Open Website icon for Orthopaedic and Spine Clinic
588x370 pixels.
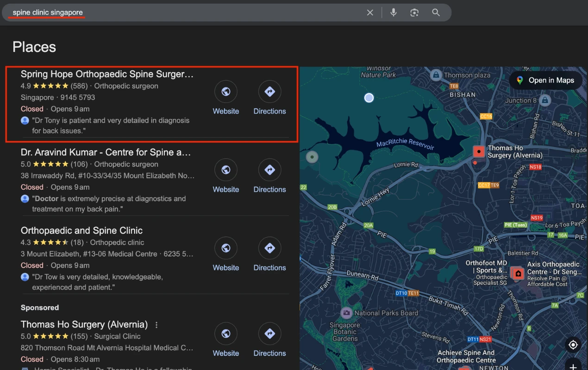coord(226,248)
